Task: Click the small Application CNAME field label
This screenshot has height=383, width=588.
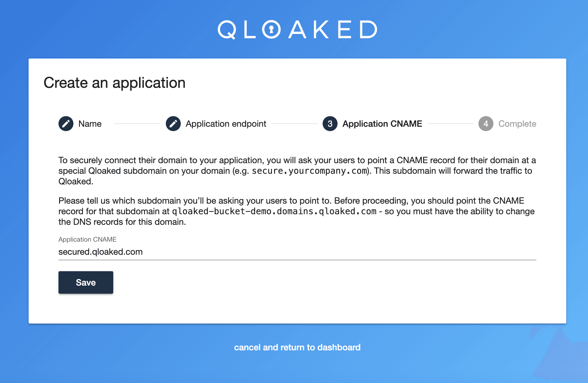Action: tap(87, 239)
